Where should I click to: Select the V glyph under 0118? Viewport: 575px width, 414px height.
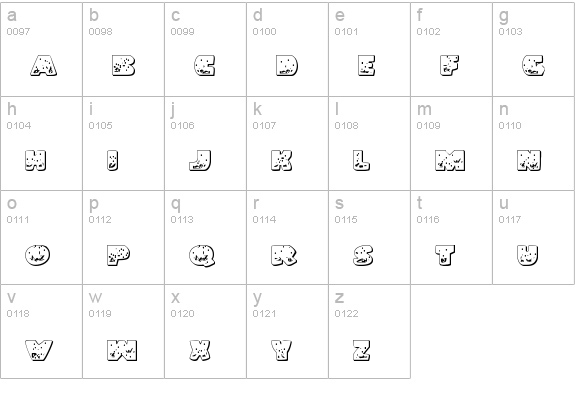pos(39,350)
